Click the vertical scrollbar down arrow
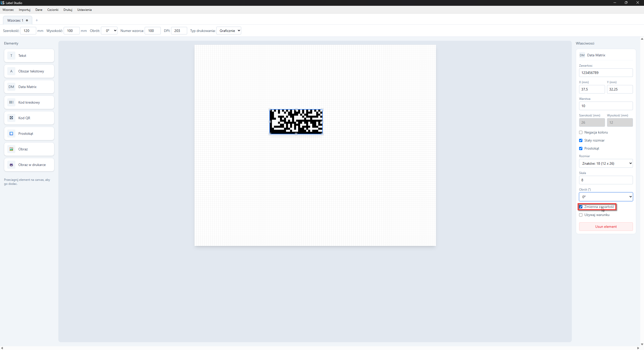The image size is (644, 350). pos(642,344)
